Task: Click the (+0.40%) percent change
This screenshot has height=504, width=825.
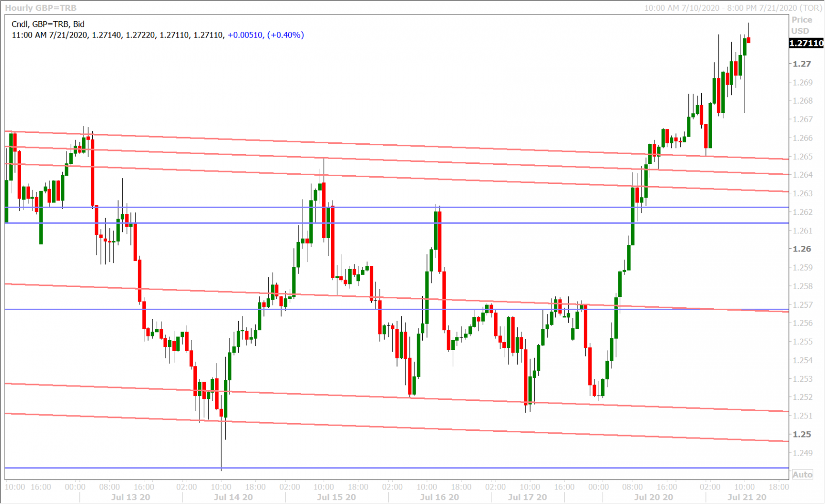Action: (286, 35)
